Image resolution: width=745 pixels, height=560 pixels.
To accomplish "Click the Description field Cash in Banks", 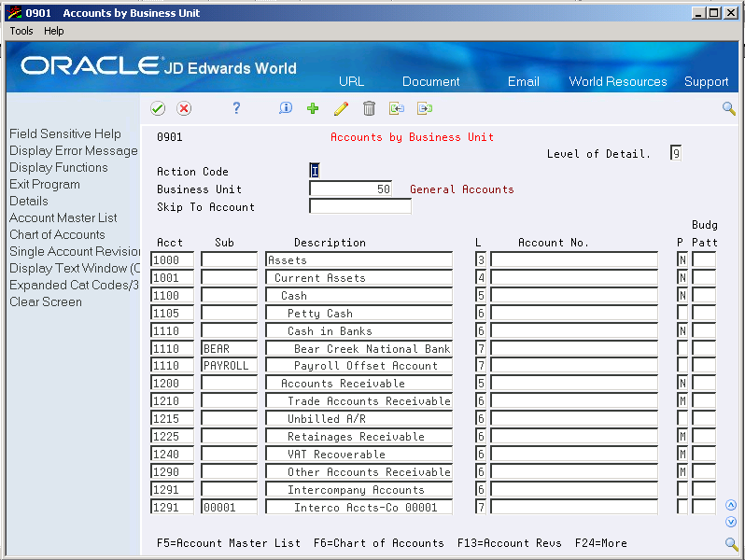I will click(x=358, y=330).
